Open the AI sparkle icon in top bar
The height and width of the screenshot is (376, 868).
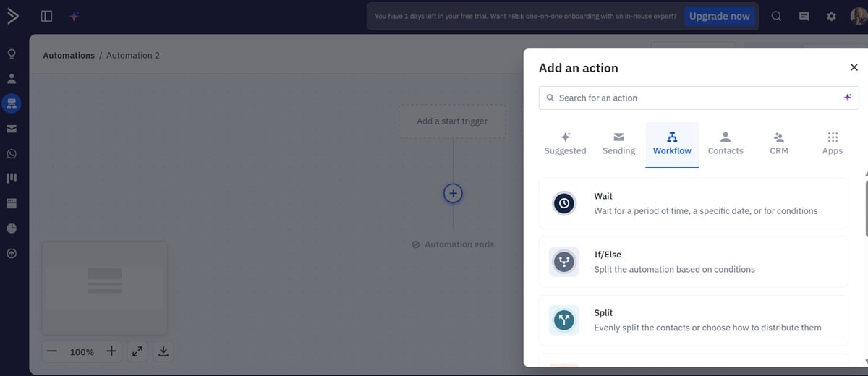point(75,16)
